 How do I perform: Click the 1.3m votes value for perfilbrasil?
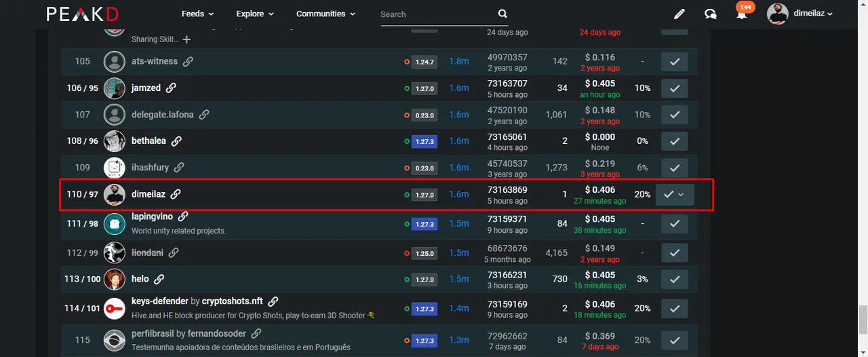[459, 340]
